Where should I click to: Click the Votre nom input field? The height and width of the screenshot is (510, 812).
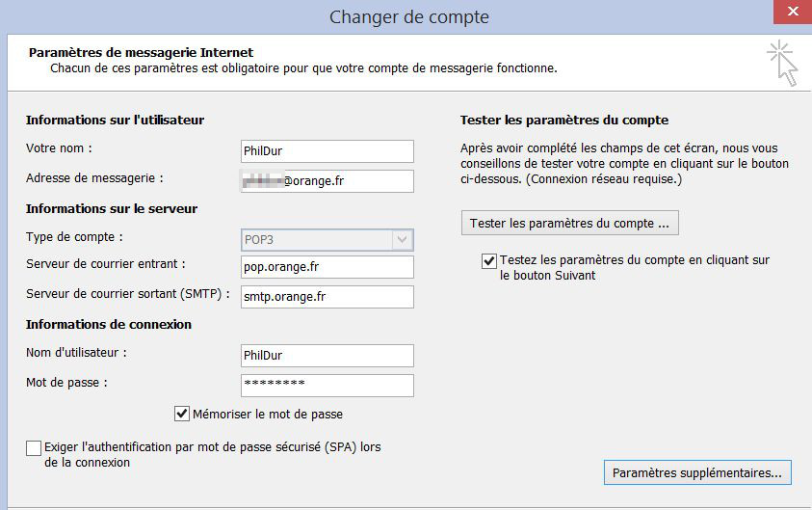[x=327, y=151]
